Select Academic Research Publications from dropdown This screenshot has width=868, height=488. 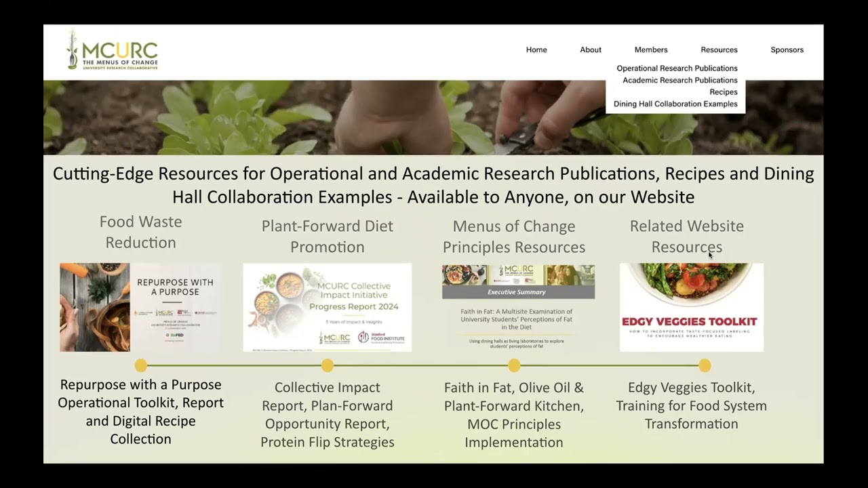[680, 80]
